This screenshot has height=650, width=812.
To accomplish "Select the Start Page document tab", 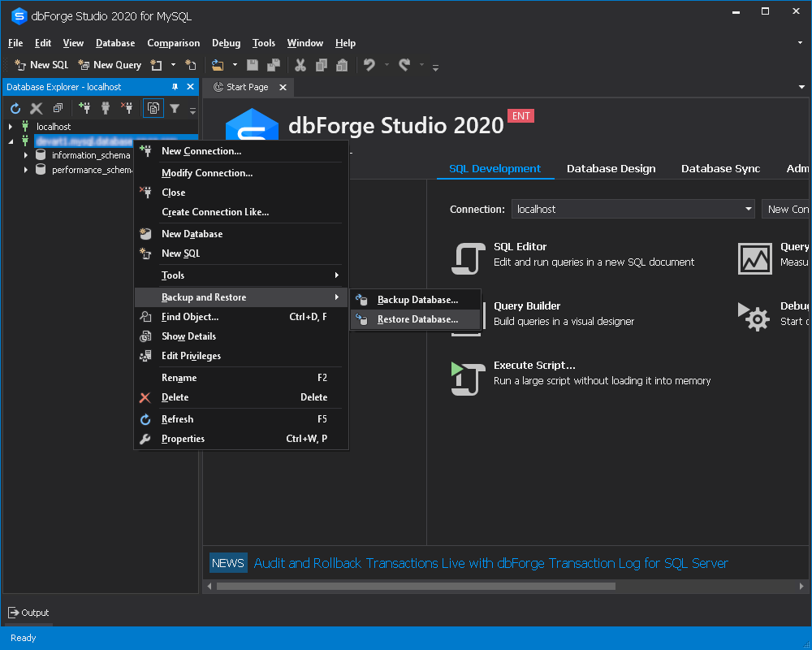I will pos(248,87).
